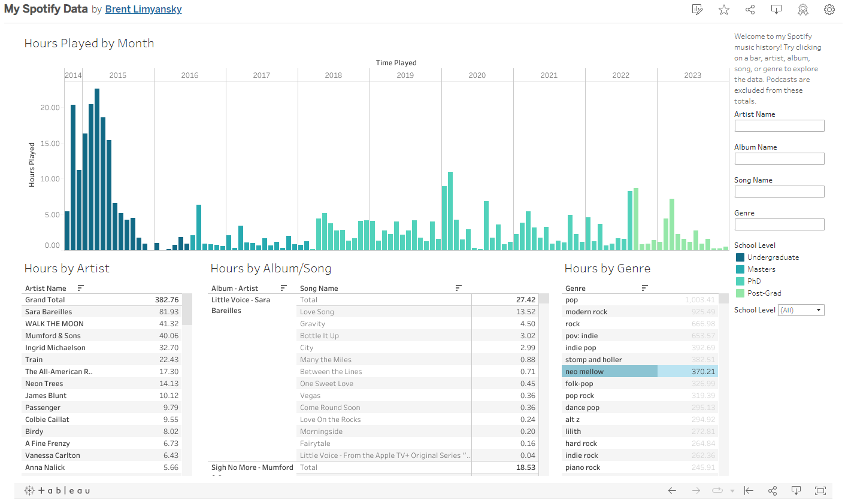Select the James Blunt artist row

[102, 396]
